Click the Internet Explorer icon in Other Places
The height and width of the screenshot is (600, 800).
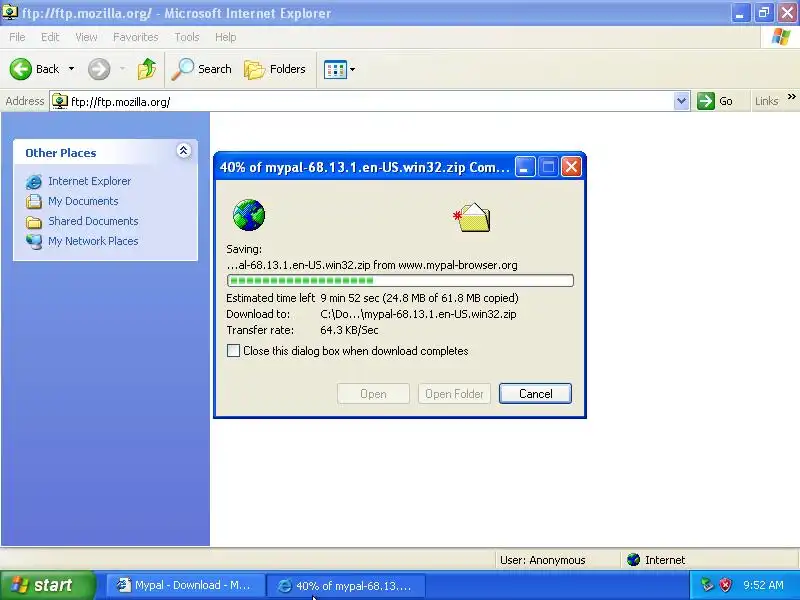(x=34, y=182)
